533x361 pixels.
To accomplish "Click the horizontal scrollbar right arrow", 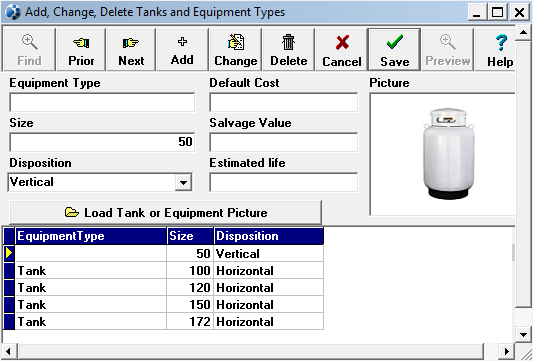I will [507, 351].
